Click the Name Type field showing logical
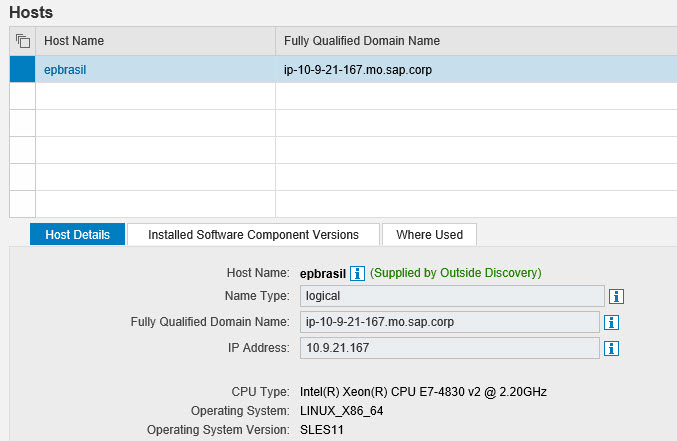 point(452,296)
